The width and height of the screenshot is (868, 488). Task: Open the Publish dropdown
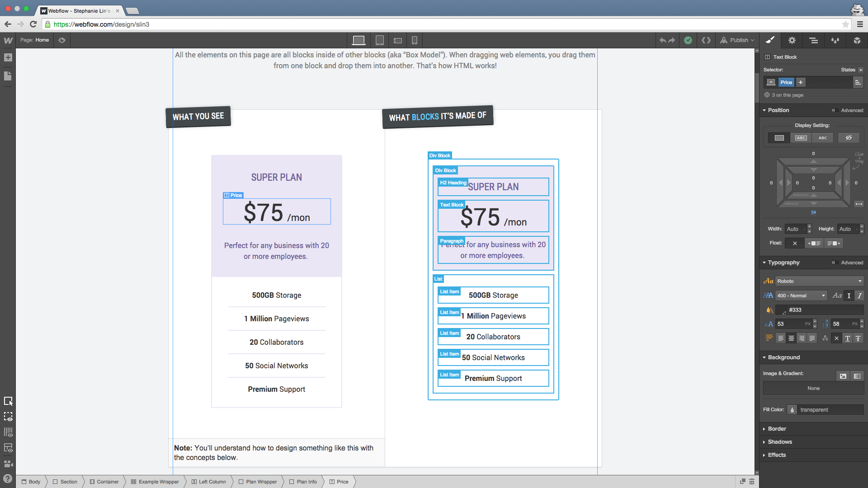point(737,40)
